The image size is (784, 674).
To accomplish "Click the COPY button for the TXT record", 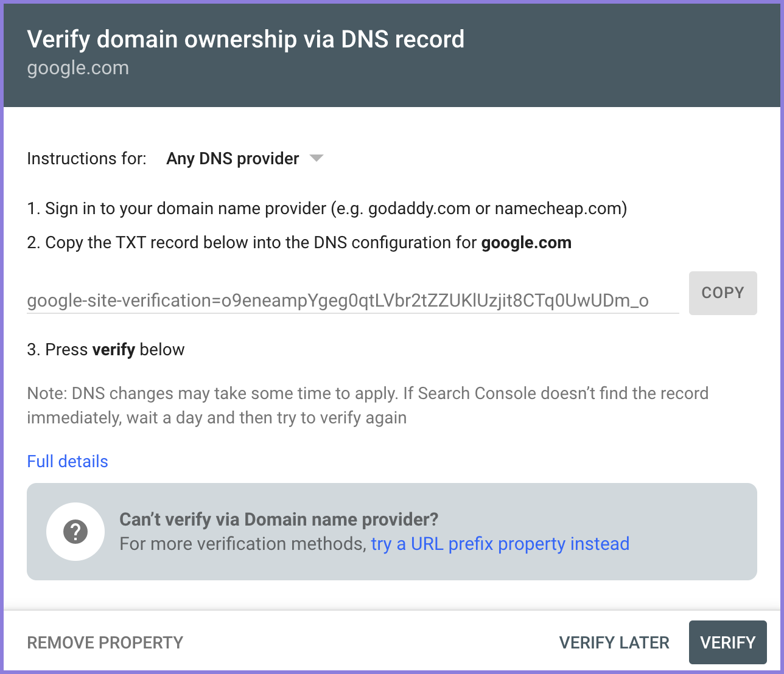I will coord(723,293).
